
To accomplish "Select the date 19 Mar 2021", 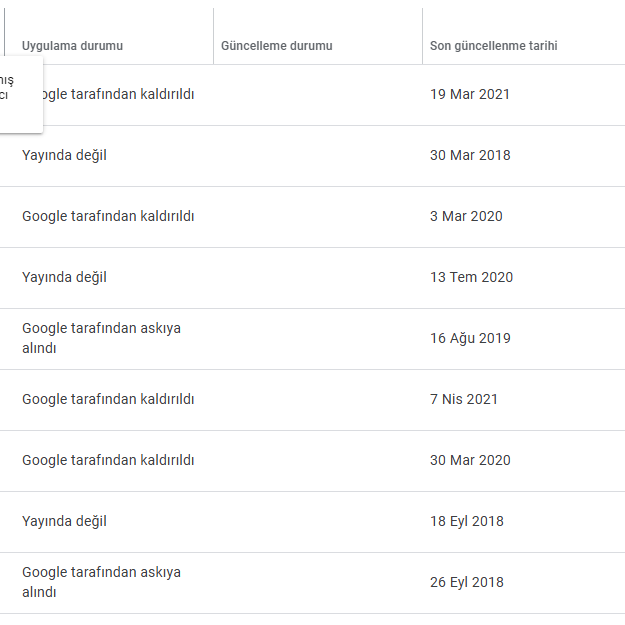I will point(470,94).
